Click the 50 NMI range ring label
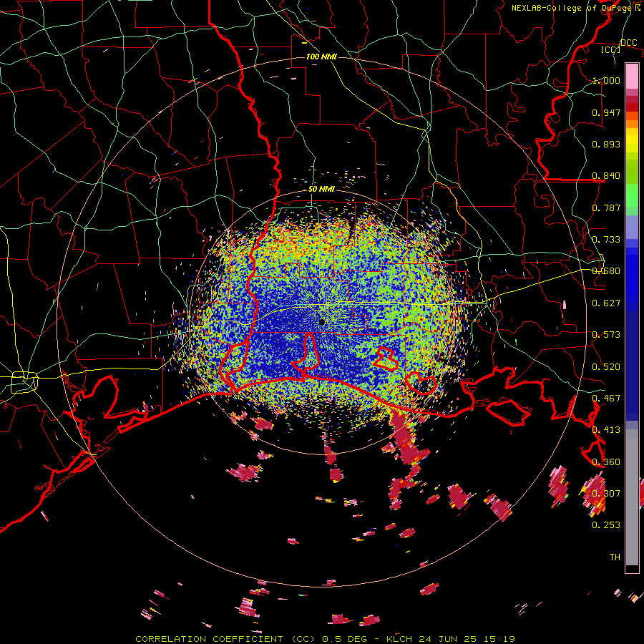 [321, 190]
